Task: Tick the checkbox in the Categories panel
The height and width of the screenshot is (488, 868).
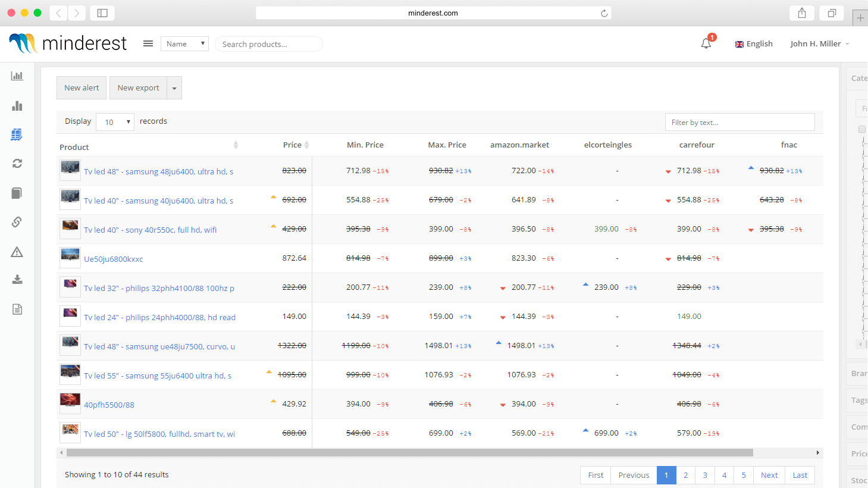Action: (x=861, y=129)
